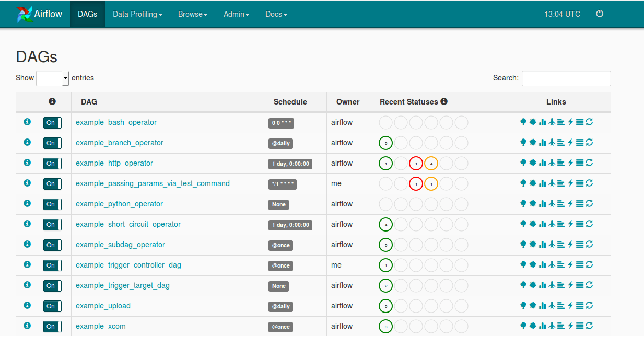The image size is (644, 347).
Task: Select the DAGs tab
Action: 87,14
